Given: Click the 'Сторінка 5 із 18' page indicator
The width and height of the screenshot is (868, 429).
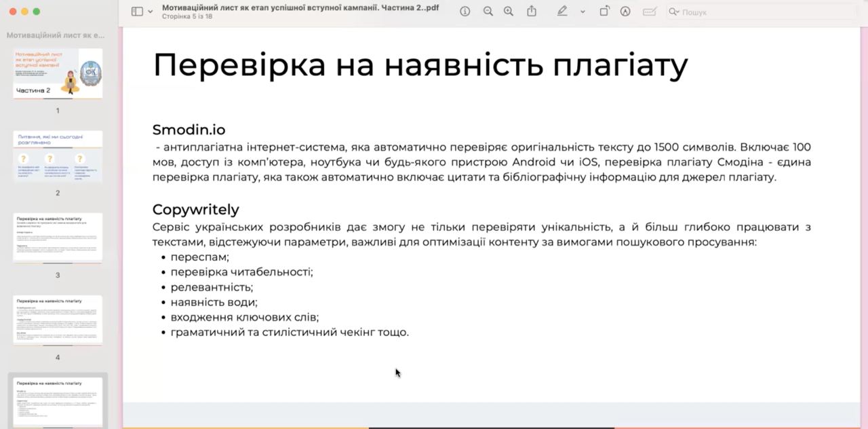Looking at the screenshot, I should coord(187,16).
